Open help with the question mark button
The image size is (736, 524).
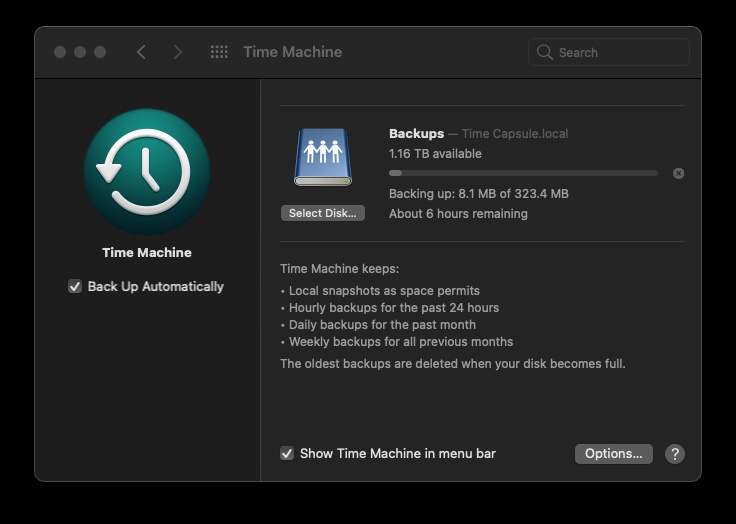[x=675, y=454]
